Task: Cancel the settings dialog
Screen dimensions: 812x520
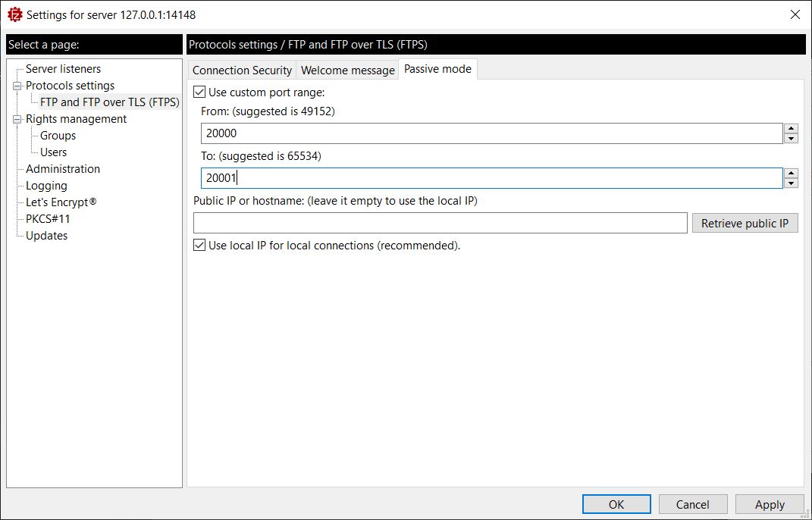Action: (x=692, y=504)
